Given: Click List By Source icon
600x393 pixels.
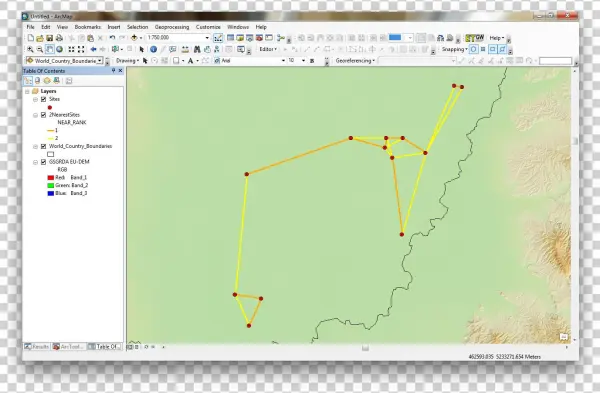Looking at the screenshot, I should click(37, 80).
